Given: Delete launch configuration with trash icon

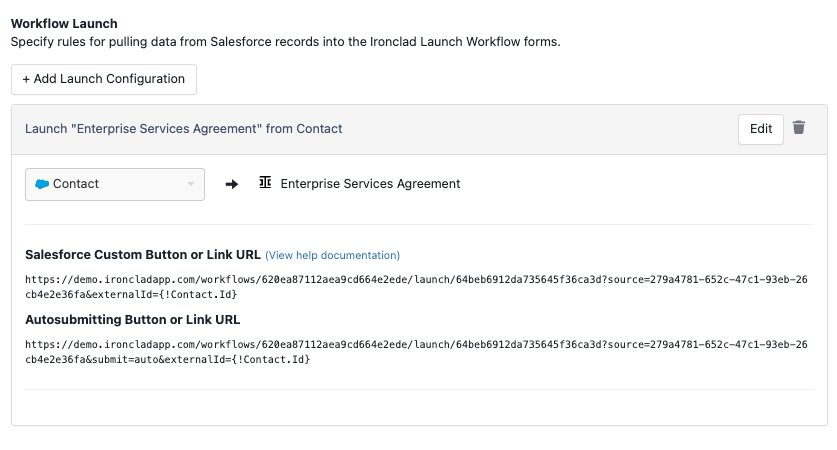Looking at the screenshot, I should pyautogui.click(x=799, y=128).
